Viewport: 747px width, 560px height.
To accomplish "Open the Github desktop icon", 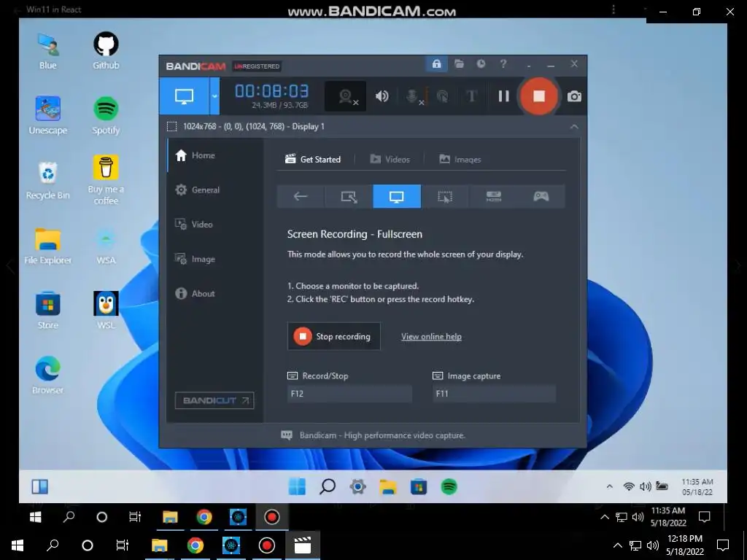I will 106,51.
